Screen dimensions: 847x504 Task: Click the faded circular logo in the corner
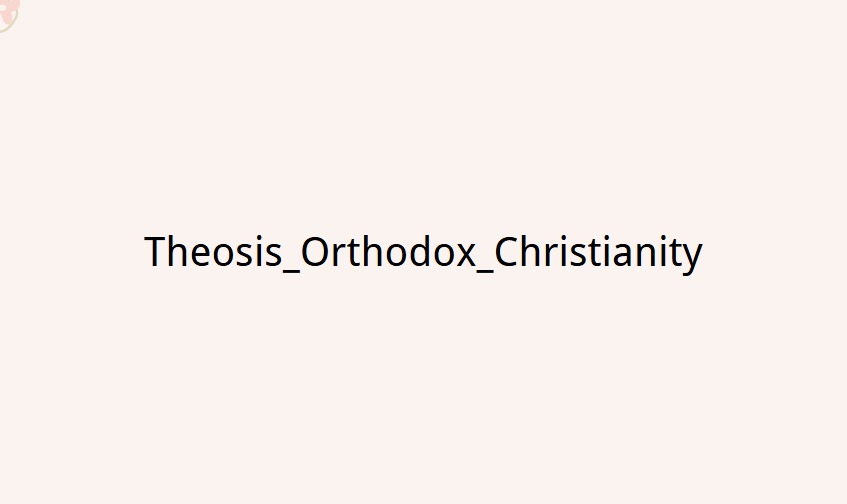(8, 14)
